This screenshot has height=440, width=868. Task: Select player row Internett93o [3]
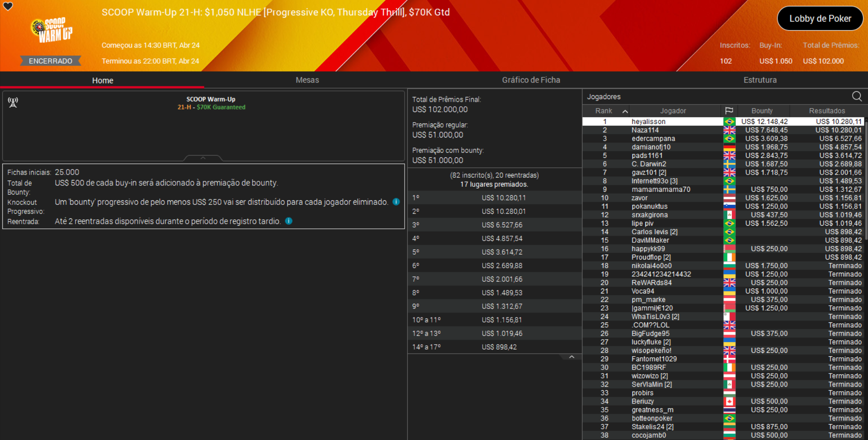point(723,181)
